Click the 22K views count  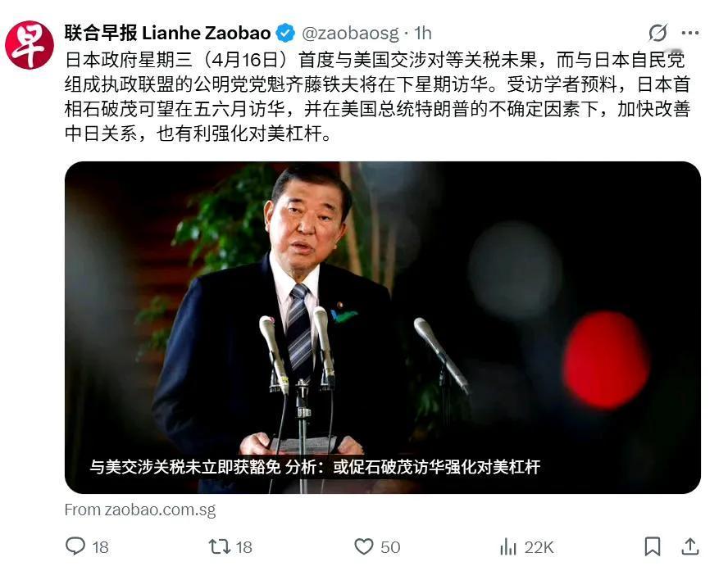click(x=539, y=547)
